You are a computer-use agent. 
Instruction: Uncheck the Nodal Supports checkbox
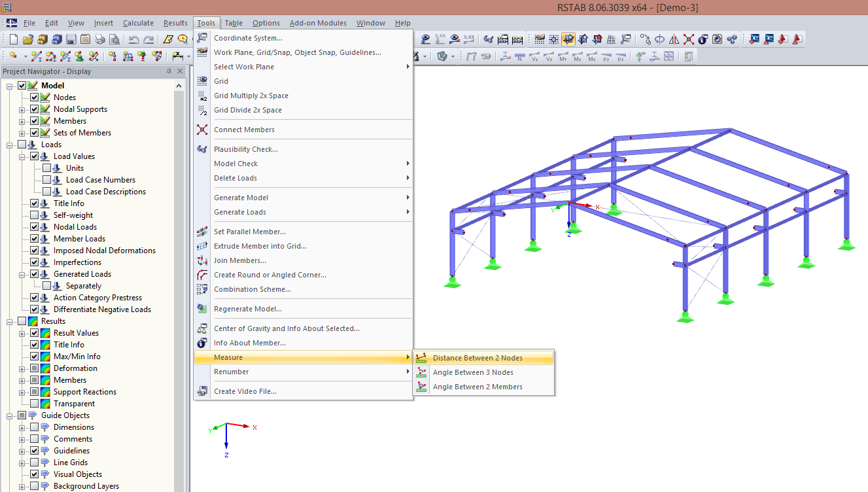coord(35,109)
